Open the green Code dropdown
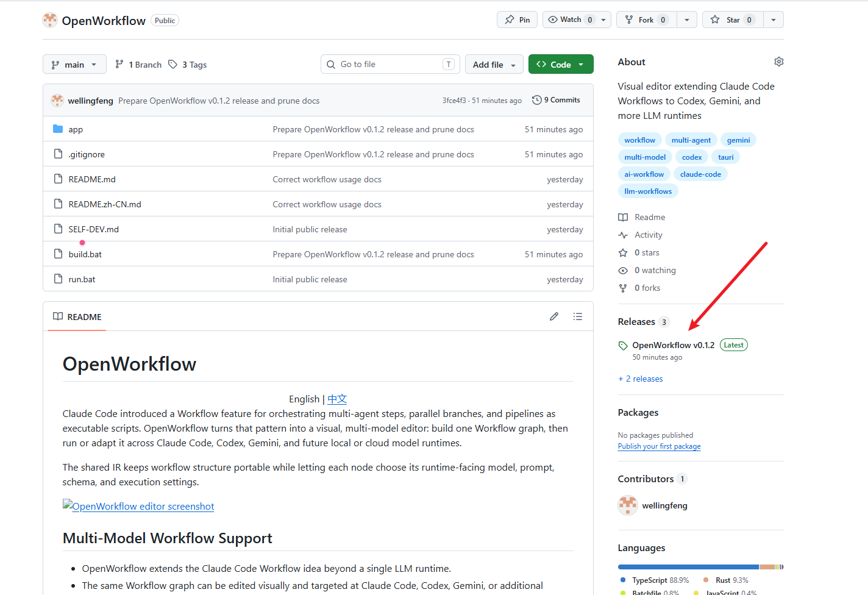Image resolution: width=868 pixels, height=595 pixels. pyautogui.click(x=561, y=64)
